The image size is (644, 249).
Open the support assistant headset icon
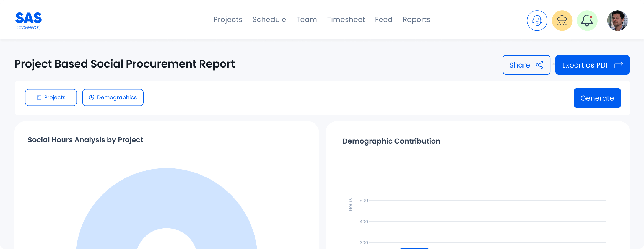(537, 20)
